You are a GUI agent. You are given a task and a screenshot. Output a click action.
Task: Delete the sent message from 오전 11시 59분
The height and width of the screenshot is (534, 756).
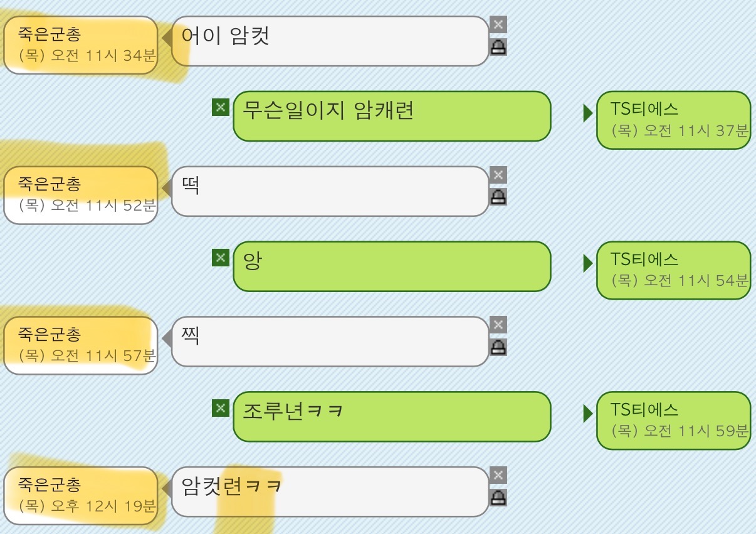click(220, 408)
